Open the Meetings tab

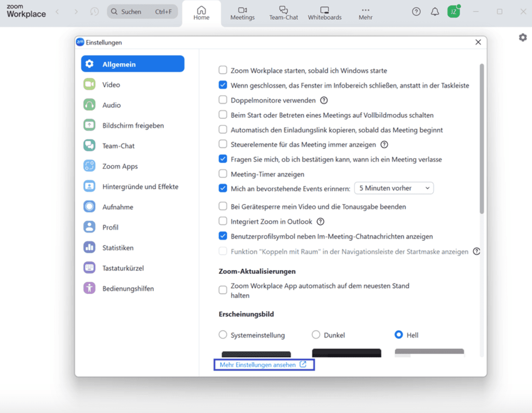243,13
